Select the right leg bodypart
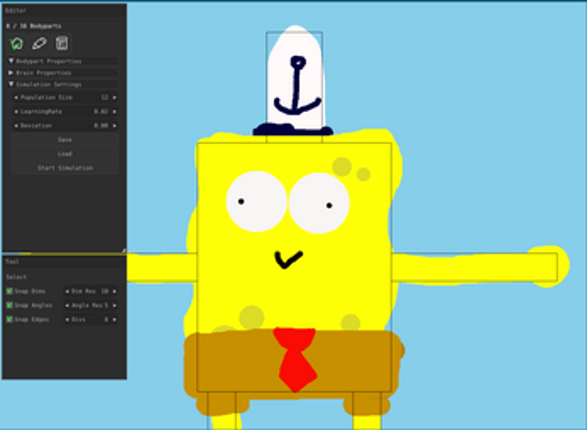587x430 pixels. [x=367, y=411]
